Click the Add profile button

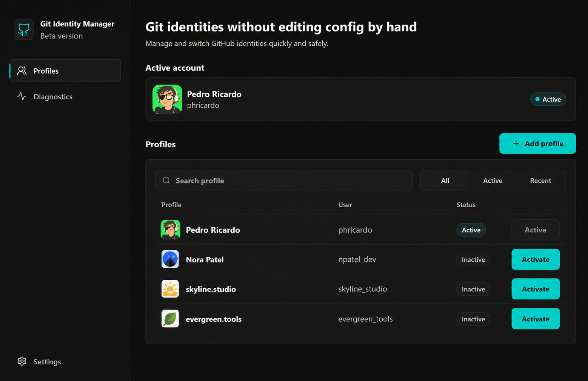click(537, 143)
